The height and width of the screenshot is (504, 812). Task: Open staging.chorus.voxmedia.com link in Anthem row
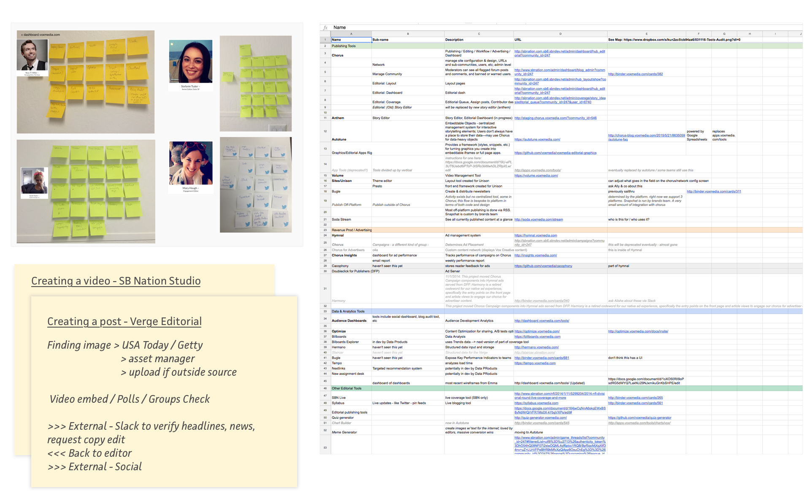pos(555,118)
